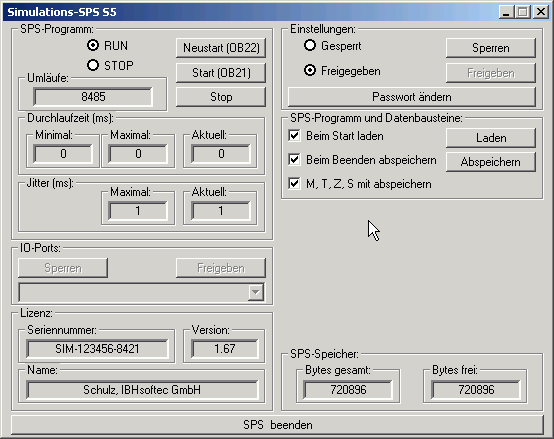Minimize the Simulations-SPS S5 window
This screenshot has width=554, height=439.
[x=506, y=12]
